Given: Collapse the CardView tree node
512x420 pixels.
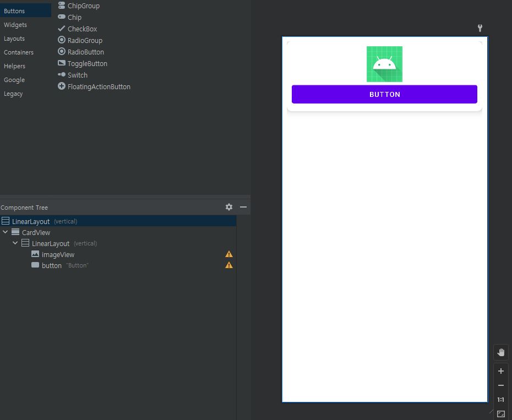Looking at the screenshot, I should pos(5,232).
